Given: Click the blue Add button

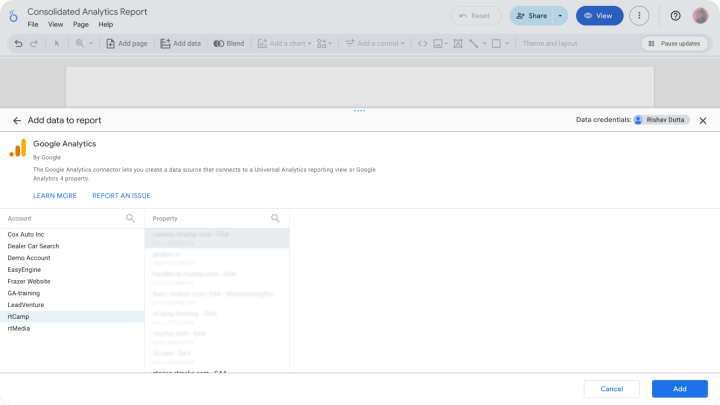Looking at the screenshot, I should (680, 389).
